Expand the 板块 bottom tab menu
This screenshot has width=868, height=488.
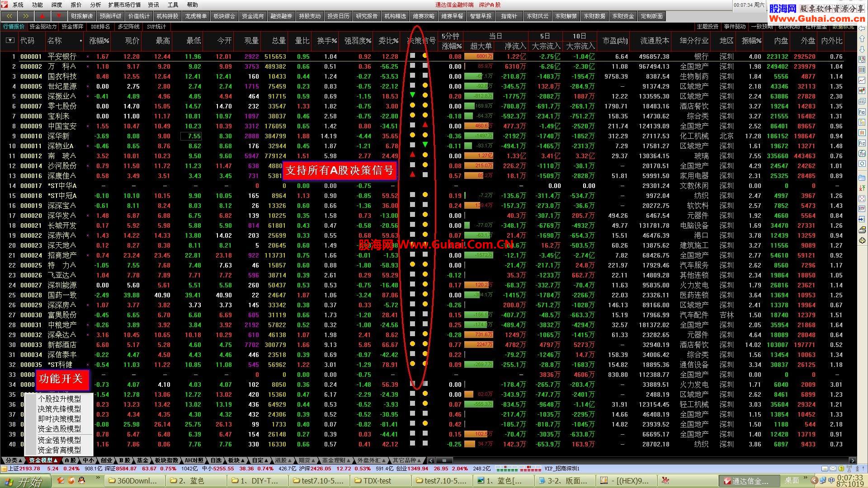(x=236, y=460)
